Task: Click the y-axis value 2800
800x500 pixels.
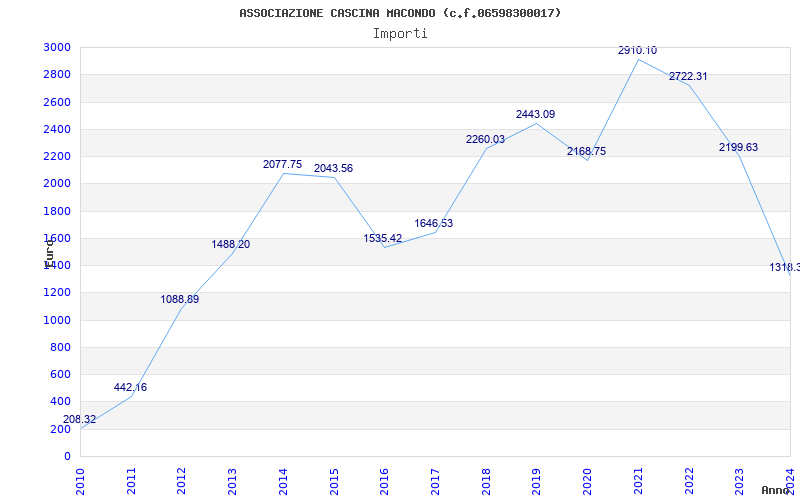Action: point(58,74)
